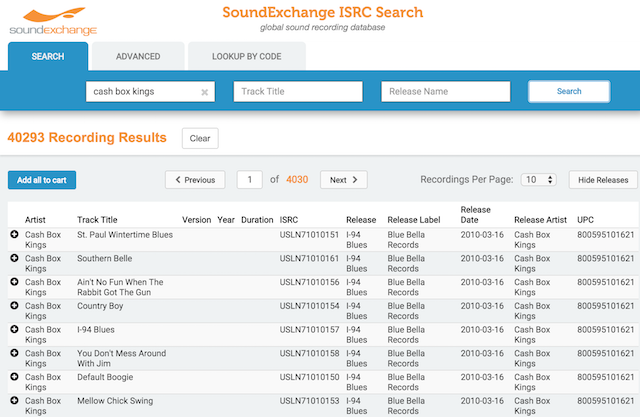Viewport: 640px width, 417px height.
Task: Expand the Default Boogie row plus icon
Action: click(x=14, y=376)
